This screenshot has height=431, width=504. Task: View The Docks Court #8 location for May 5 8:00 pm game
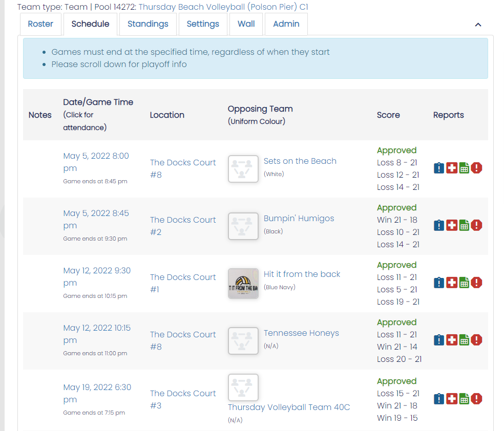pos(183,168)
